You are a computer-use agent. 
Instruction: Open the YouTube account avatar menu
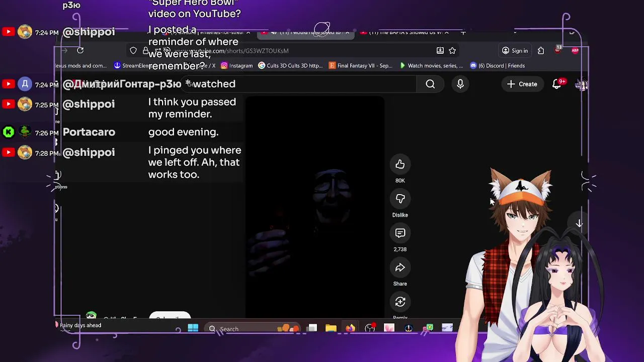click(x=581, y=85)
